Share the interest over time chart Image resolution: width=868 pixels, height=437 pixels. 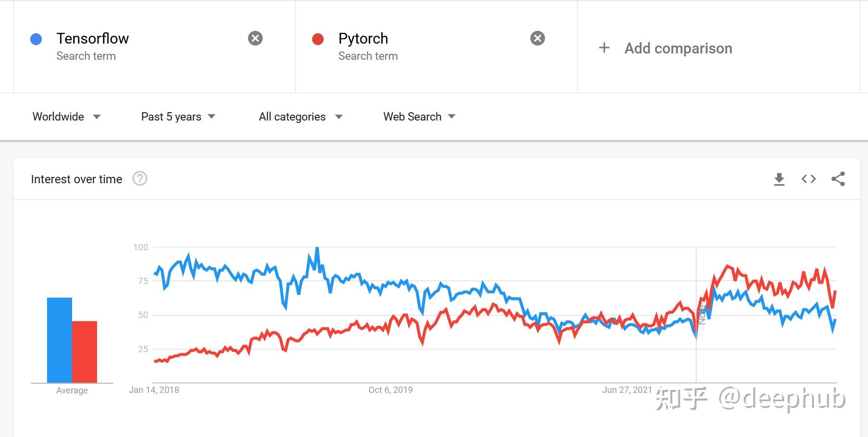838,179
